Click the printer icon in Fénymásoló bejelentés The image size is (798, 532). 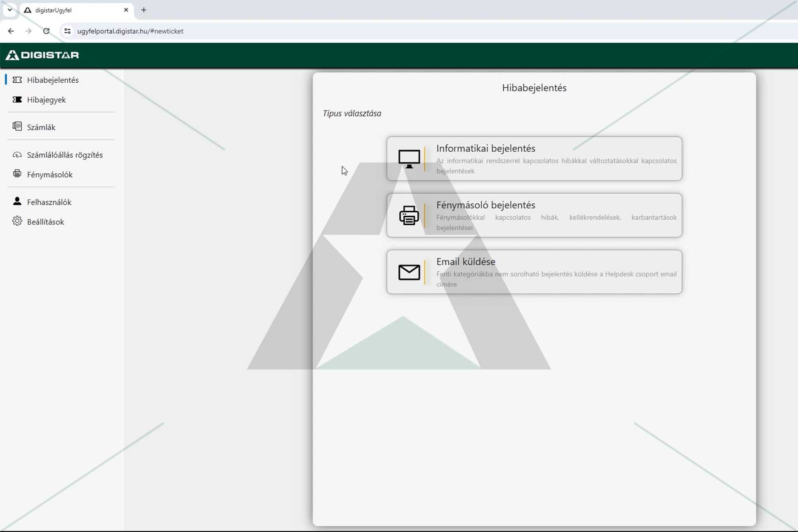click(x=409, y=215)
